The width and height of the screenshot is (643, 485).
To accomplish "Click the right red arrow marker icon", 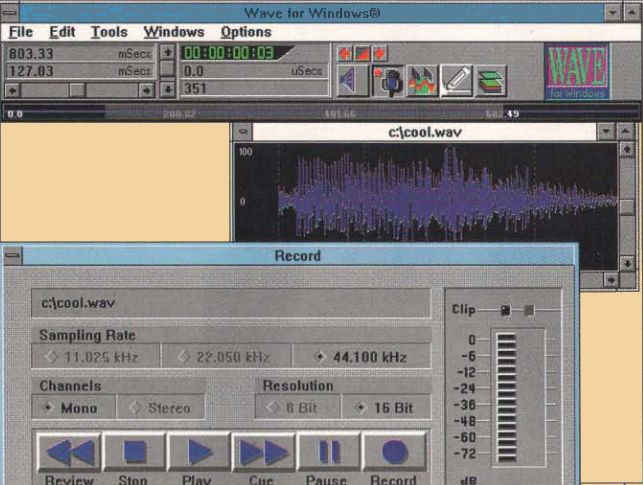I will pyautogui.click(x=380, y=53).
